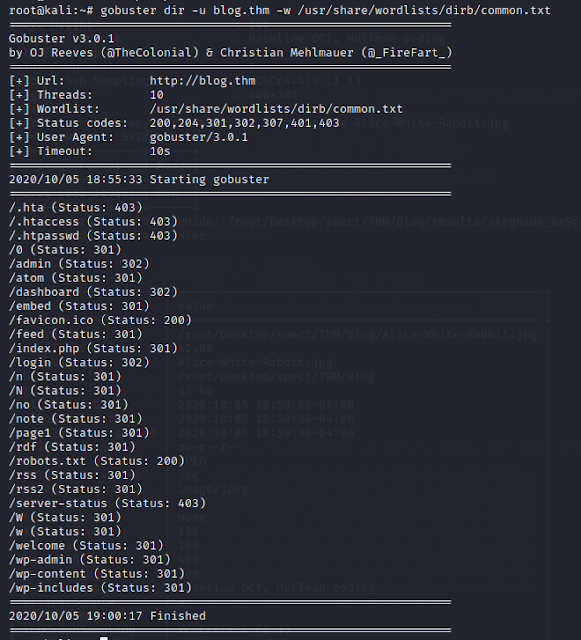The image size is (581, 640).
Task: Select the /index.php result line
Action: (93, 348)
